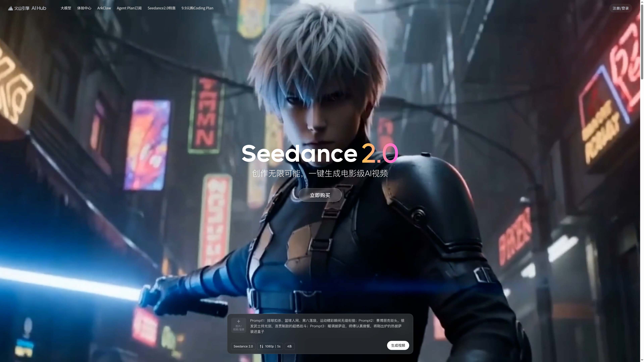Open the Seedance2.0特惠 promotion link
This screenshot has width=644, height=362.
pyautogui.click(x=162, y=8)
